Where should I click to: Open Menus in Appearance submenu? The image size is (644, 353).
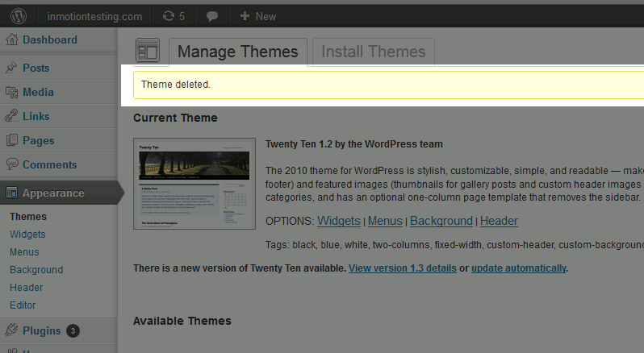click(24, 252)
